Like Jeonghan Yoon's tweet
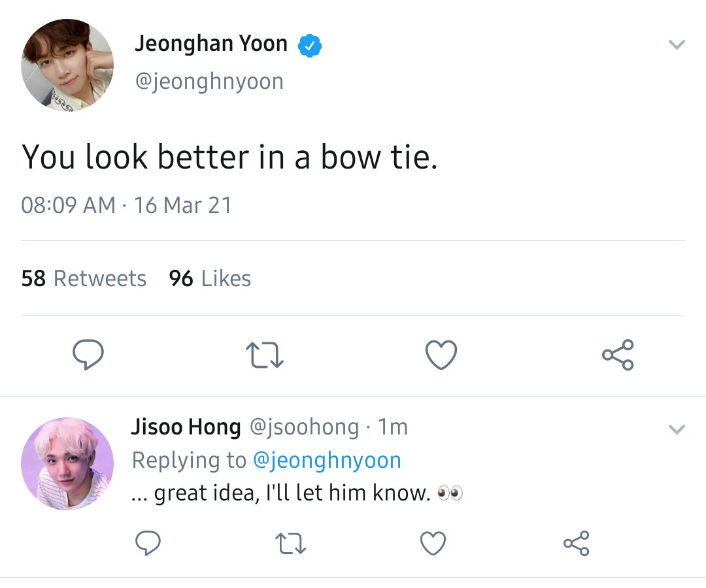Viewport: 706px width, 588px height. (x=441, y=355)
